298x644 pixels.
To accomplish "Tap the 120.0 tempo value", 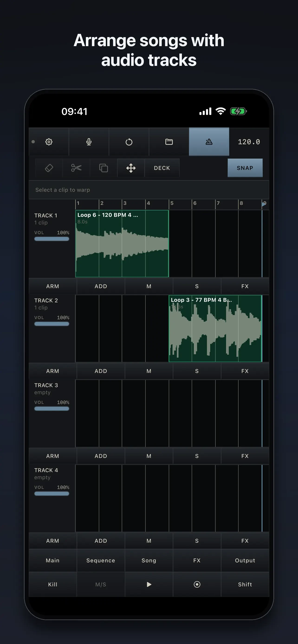I will [249, 142].
